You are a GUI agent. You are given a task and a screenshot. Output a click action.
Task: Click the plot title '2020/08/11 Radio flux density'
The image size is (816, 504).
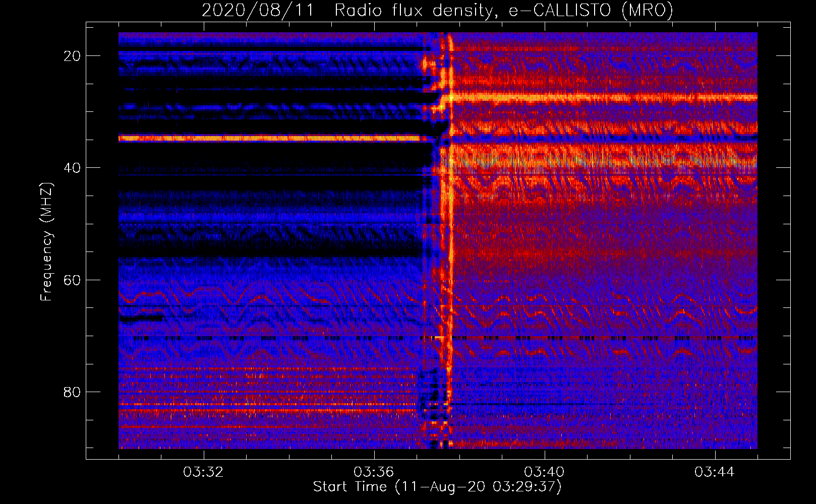[437, 10]
